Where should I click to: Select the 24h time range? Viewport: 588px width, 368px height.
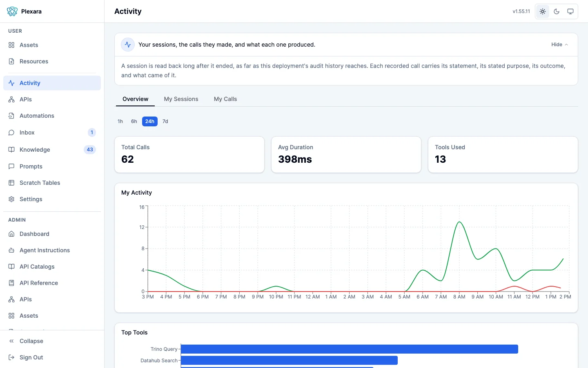(x=150, y=121)
